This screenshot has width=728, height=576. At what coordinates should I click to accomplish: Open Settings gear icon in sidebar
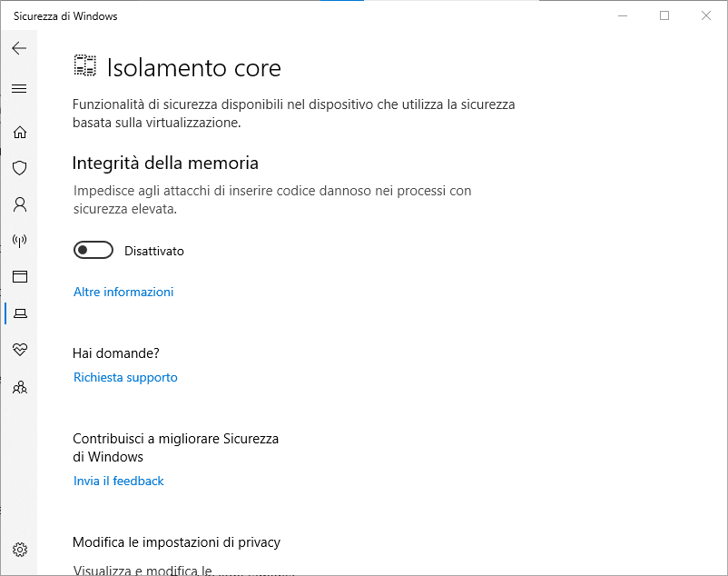[20, 550]
